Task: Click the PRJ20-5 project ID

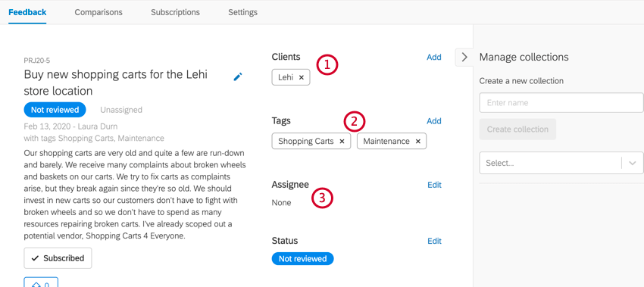Action: point(37,61)
